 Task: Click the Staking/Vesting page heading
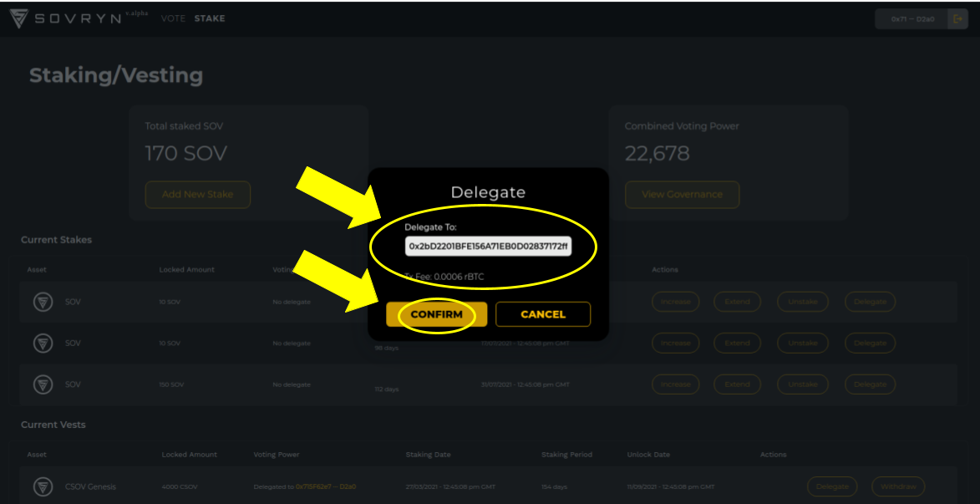coord(116,75)
